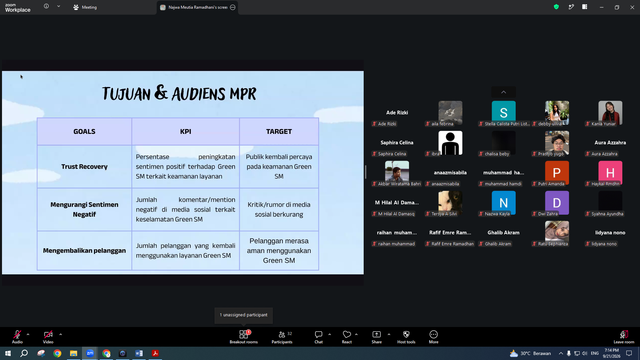Click the tools icon next to green shield
Image resolution: width=640 pixels, height=360 pixels.
click(571, 7)
